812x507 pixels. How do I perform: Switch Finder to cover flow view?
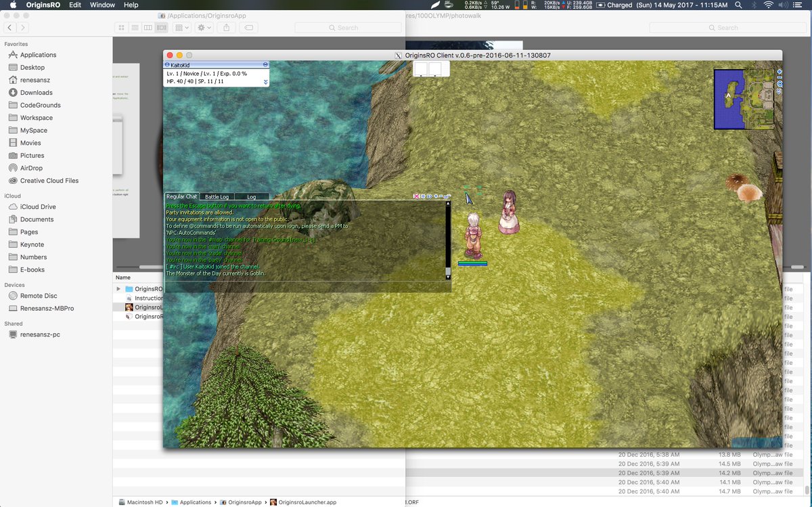point(161,28)
